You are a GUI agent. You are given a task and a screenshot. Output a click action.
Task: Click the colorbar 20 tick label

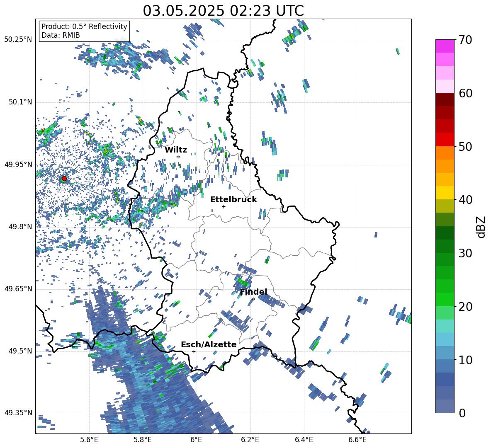click(465, 306)
